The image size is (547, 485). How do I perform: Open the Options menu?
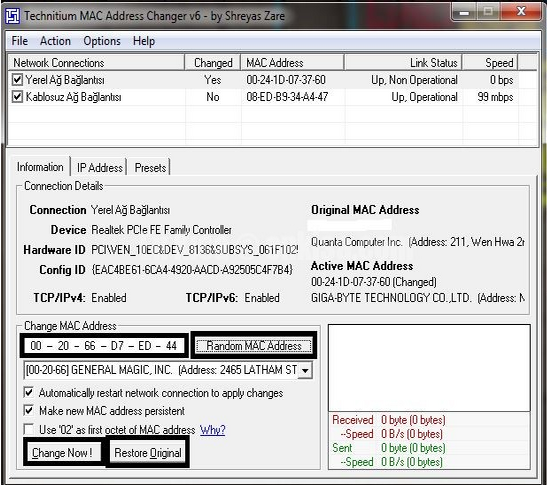[x=102, y=41]
